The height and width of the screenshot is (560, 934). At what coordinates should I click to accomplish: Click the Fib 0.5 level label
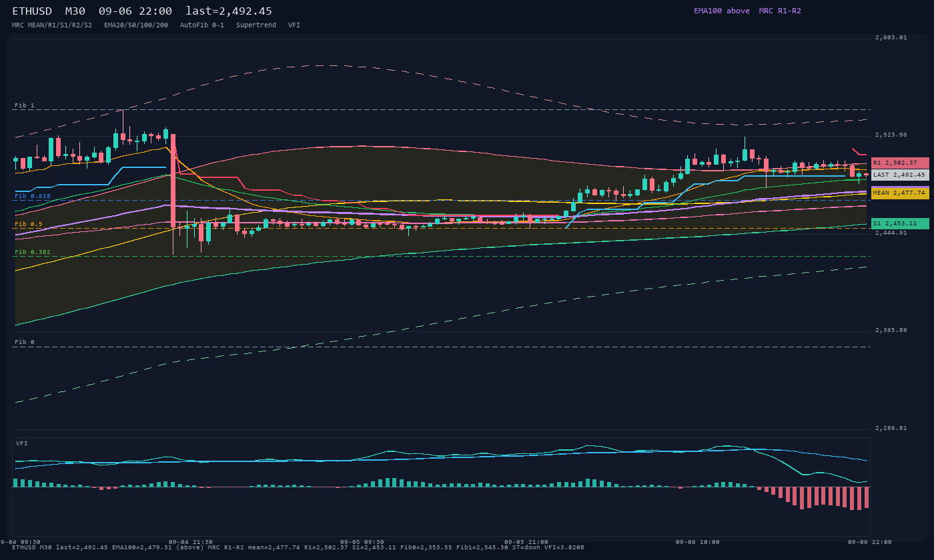29,224
